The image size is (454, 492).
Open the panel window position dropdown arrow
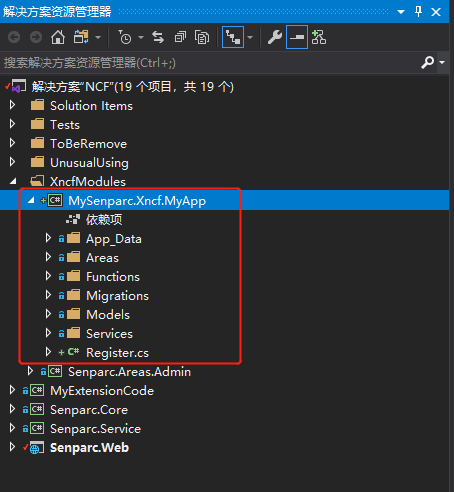click(x=401, y=12)
